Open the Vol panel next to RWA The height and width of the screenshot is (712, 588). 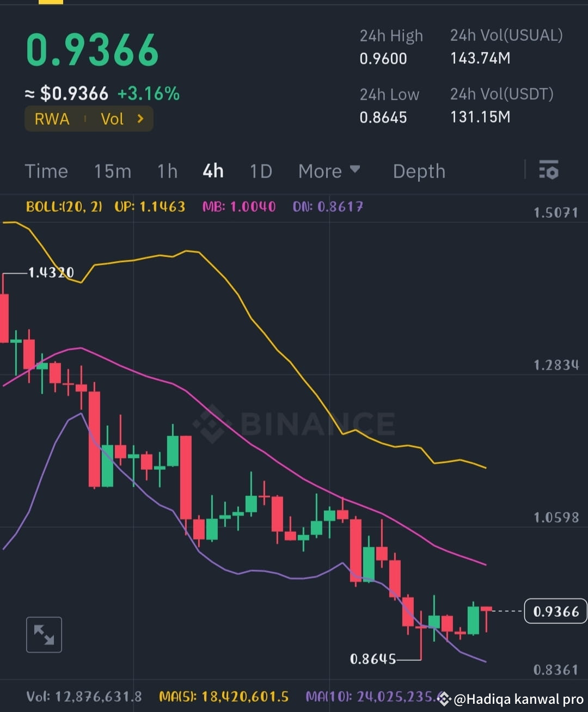coord(112,119)
